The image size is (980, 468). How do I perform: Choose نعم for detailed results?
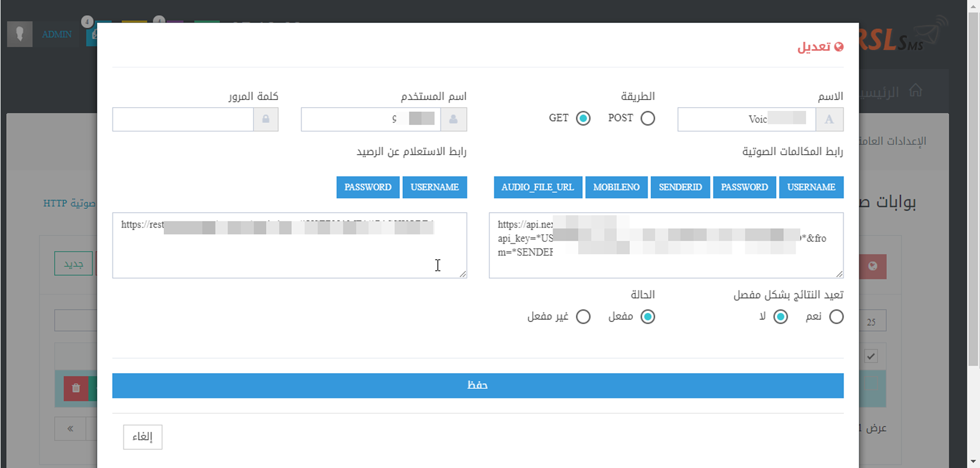pos(836,317)
